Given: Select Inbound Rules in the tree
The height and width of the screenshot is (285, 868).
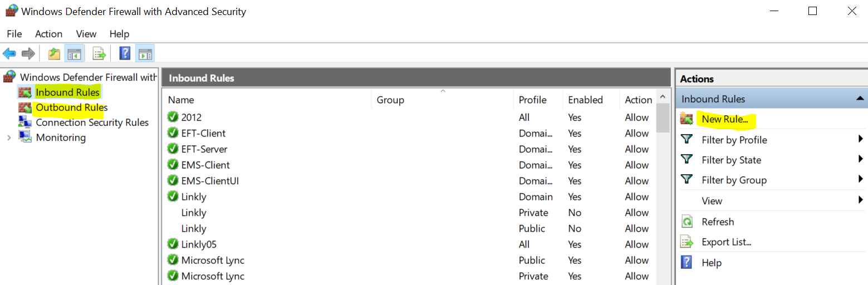Looking at the screenshot, I should (x=67, y=92).
